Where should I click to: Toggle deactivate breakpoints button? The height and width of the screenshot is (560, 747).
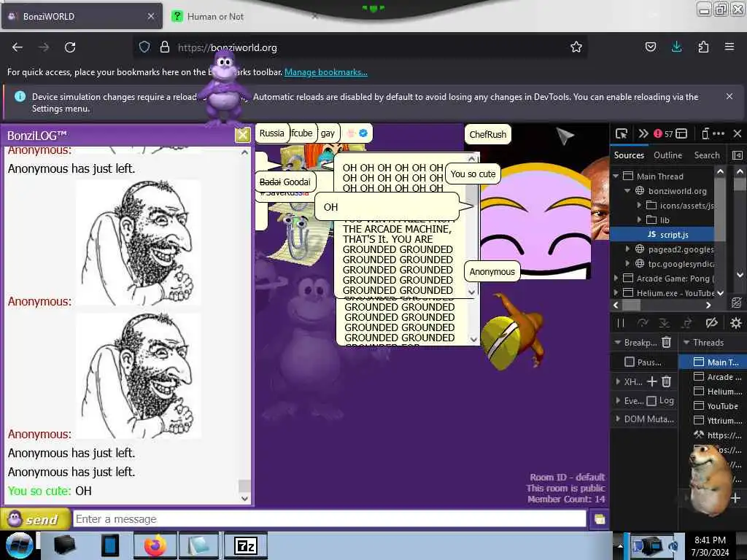point(712,323)
